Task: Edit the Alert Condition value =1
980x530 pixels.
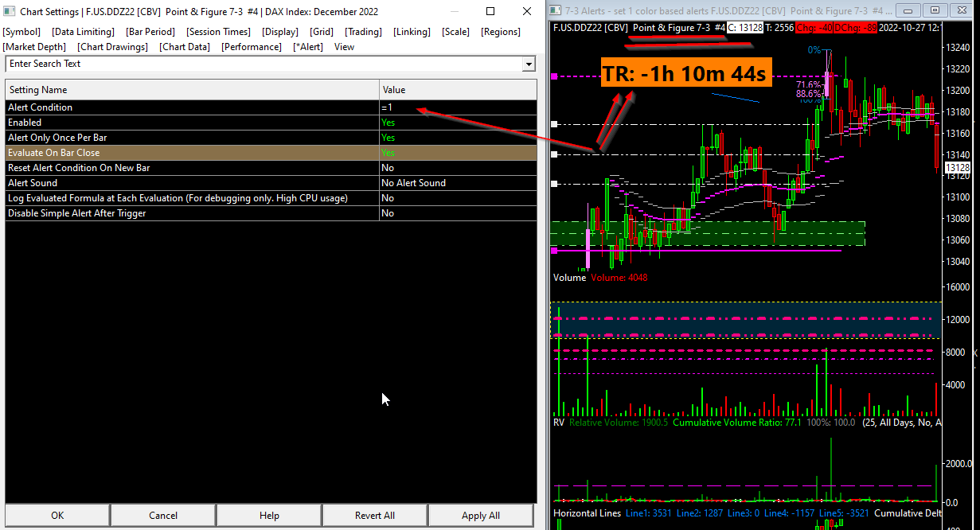Action: [458, 107]
